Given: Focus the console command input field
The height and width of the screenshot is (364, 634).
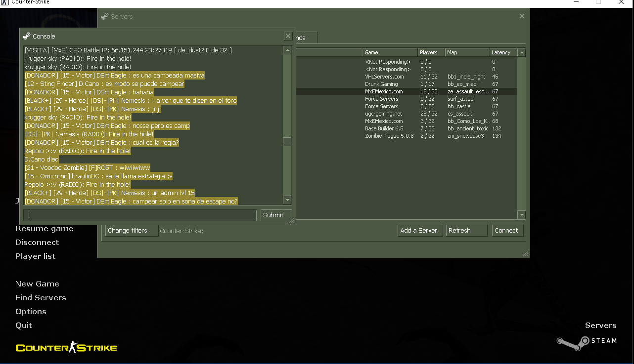Looking at the screenshot, I should pyautogui.click(x=140, y=215).
